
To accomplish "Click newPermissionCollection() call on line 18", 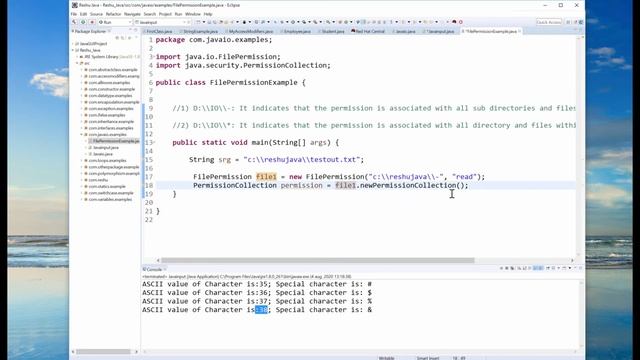I will point(412,185).
